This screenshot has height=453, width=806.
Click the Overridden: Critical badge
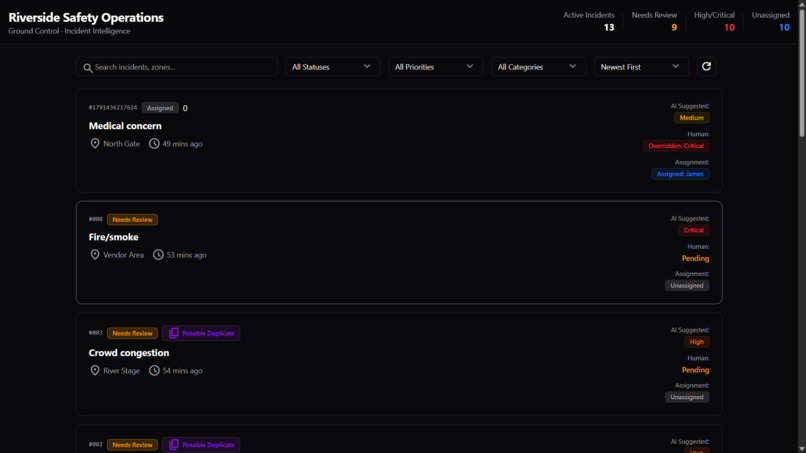[675, 146]
